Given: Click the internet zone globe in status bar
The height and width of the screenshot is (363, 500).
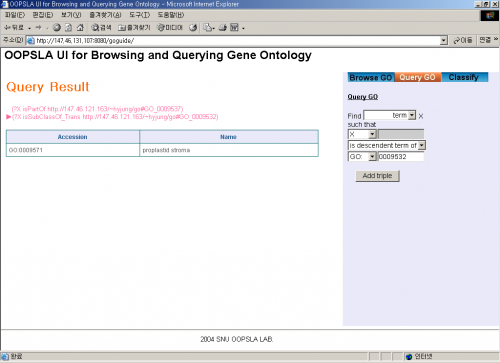Looking at the screenshot, I should tap(409, 357).
